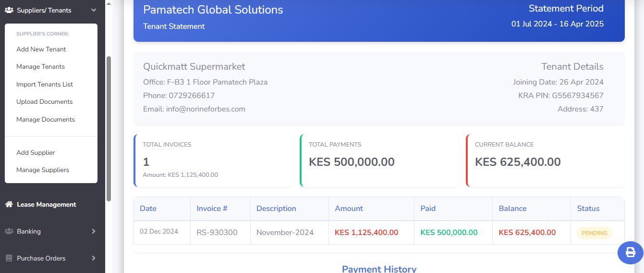Expand the Banking submenu arrow

click(x=94, y=231)
